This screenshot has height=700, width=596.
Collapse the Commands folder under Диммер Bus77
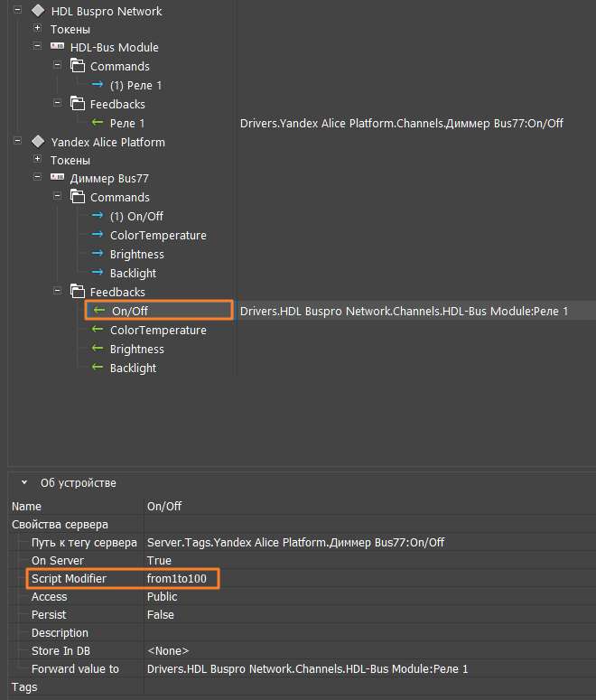[x=57, y=197]
